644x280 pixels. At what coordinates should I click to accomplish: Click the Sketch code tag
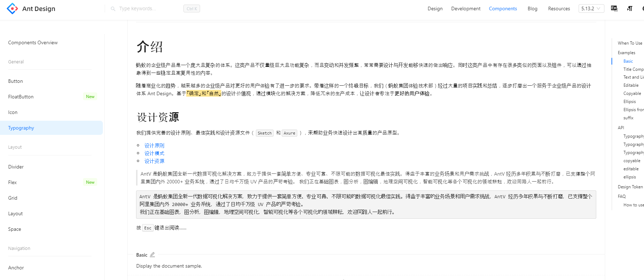point(265,133)
